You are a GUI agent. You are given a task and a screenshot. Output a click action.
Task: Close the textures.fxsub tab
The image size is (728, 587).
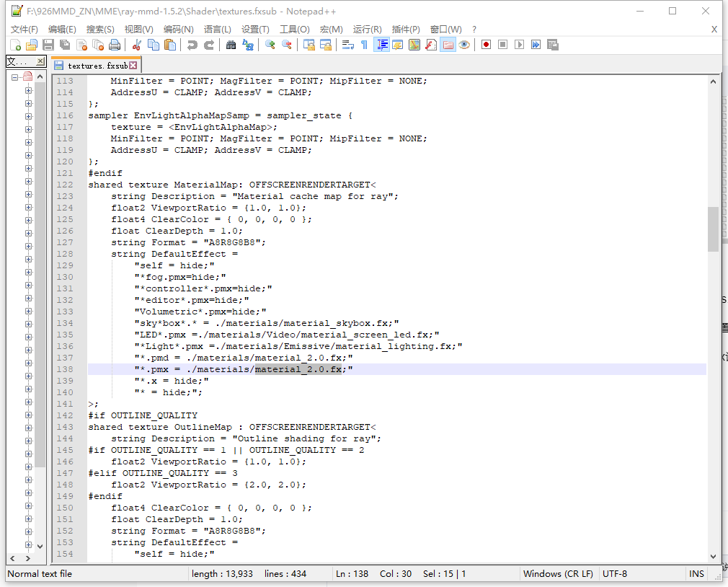click(x=133, y=66)
